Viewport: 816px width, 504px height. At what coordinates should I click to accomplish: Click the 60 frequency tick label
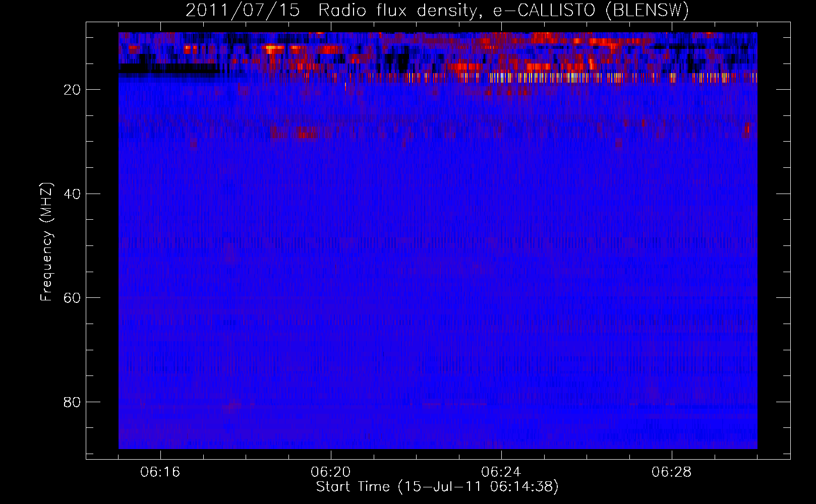tap(73, 298)
